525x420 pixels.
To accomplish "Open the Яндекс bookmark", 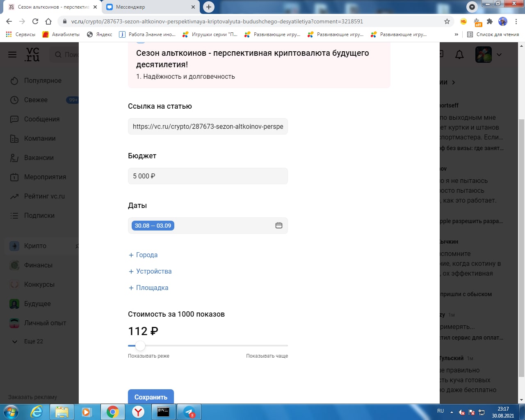I will pos(100,34).
